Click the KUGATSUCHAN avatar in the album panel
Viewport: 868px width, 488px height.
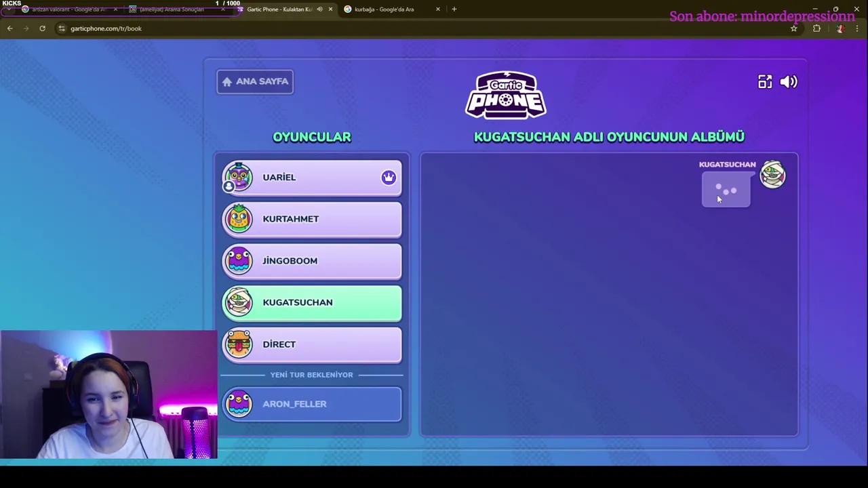pos(772,174)
